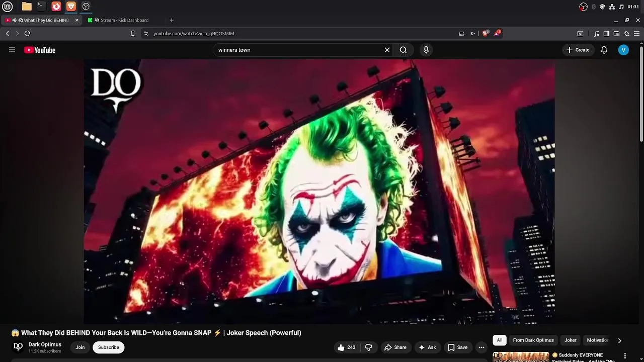Viewport: 644px width, 362px height.
Task: Switch to Stream - Kick Dashboard tab
Action: coord(124,20)
